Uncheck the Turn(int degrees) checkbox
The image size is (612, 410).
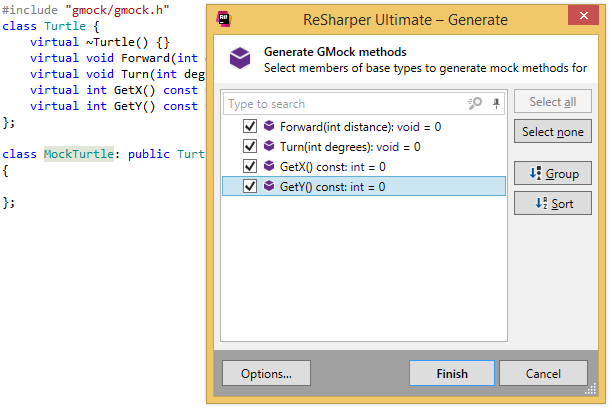250,146
